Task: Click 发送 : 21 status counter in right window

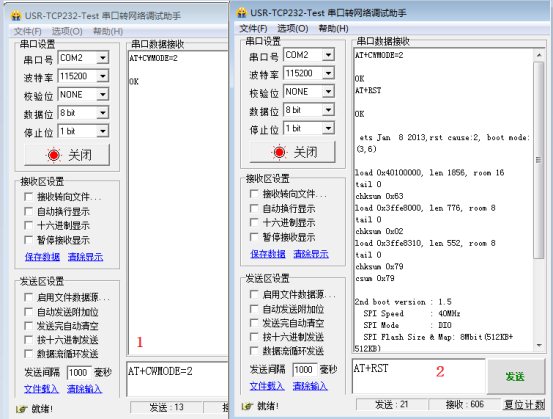Action: coord(392,405)
